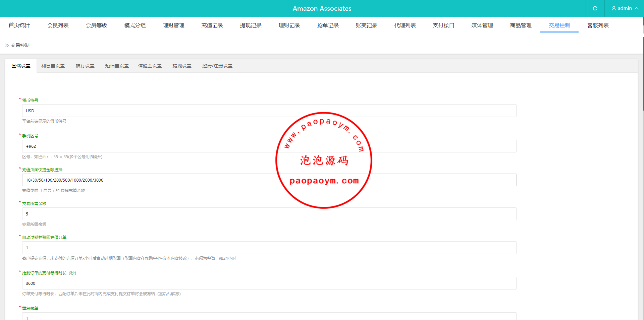The width and height of the screenshot is (644, 320).
Task: Open the 首页统计 menu
Action: tap(19, 25)
